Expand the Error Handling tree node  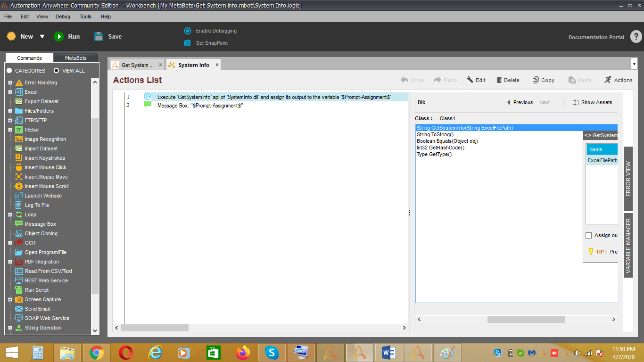tap(10, 82)
